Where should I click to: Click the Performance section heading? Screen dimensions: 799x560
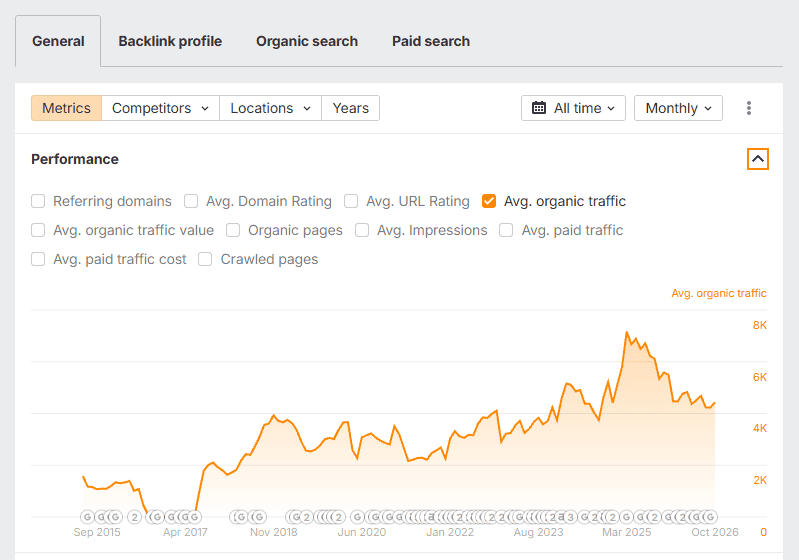(75, 159)
